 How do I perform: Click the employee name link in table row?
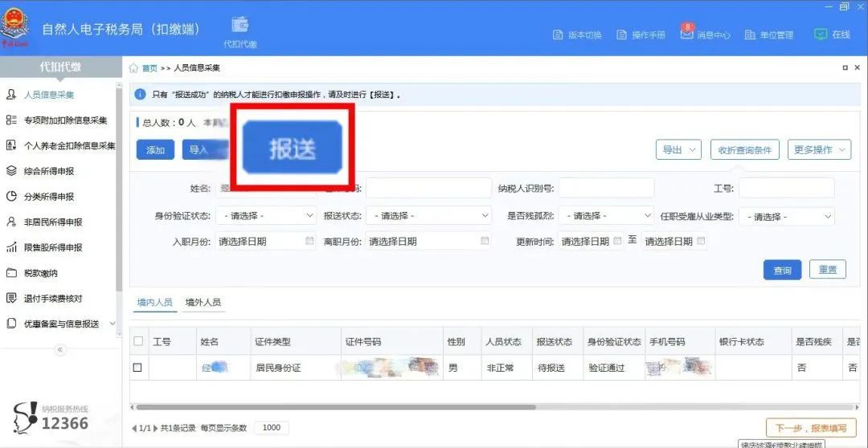[215, 367]
